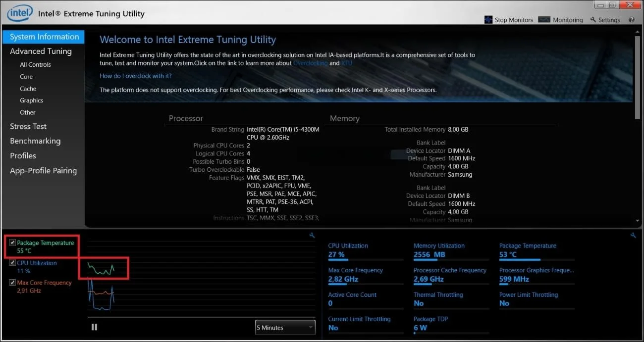
Task: Click the wrench icon above the graph
Action: 312,236
